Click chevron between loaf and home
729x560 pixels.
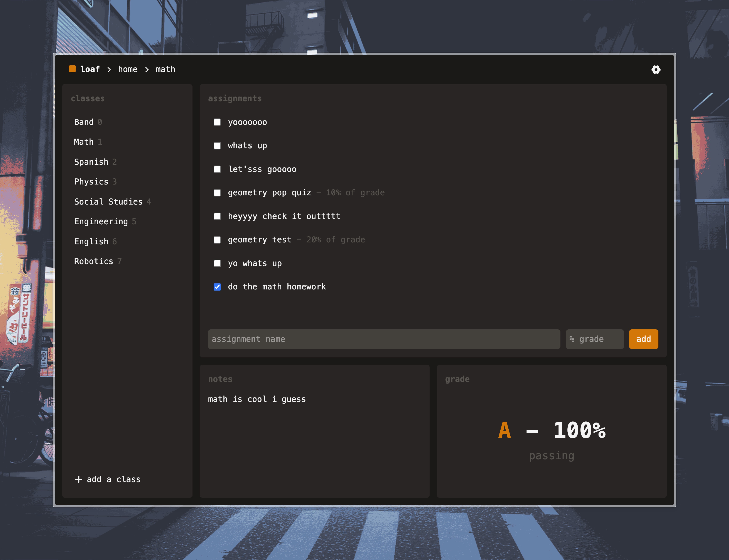109,69
